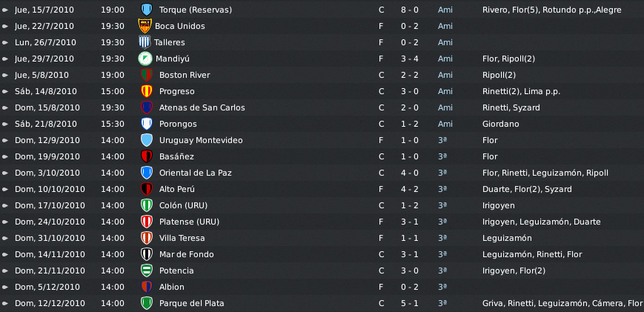Open the Boston River team link
This screenshot has height=312, width=644.
(185, 75)
